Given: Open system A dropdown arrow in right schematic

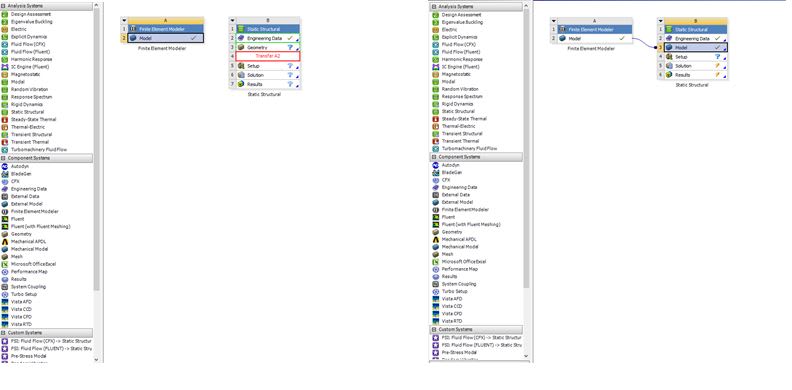Looking at the screenshot, I should tap(554, 21).
